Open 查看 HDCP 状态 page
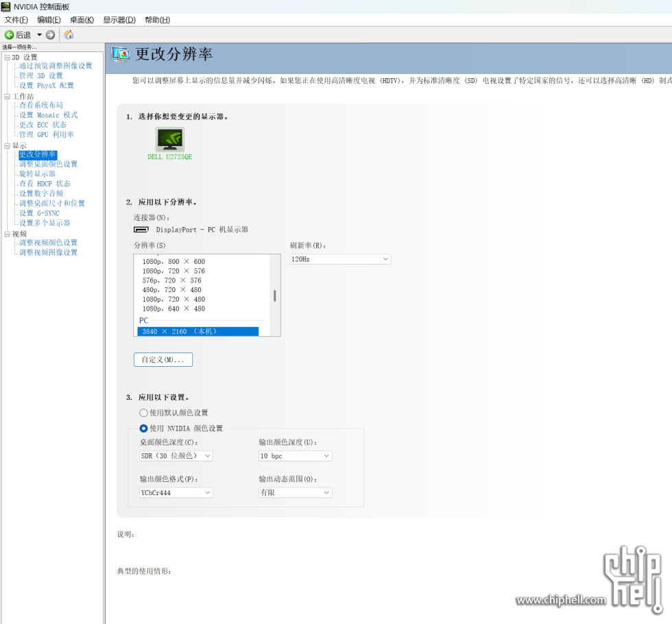This screenshot has width=672, height=624. [45, 184]
